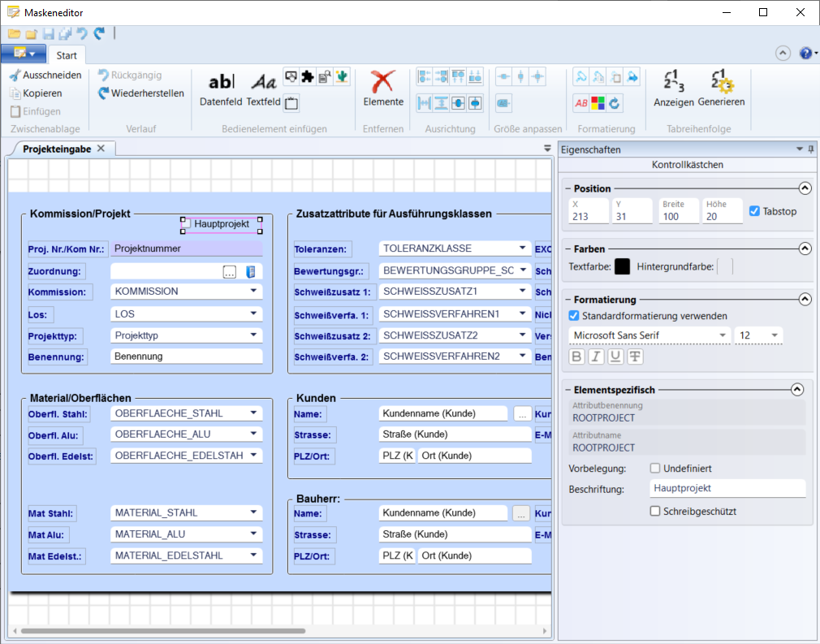Disable Standardformatierung verwenden checkbox

(x=575, y=316)
